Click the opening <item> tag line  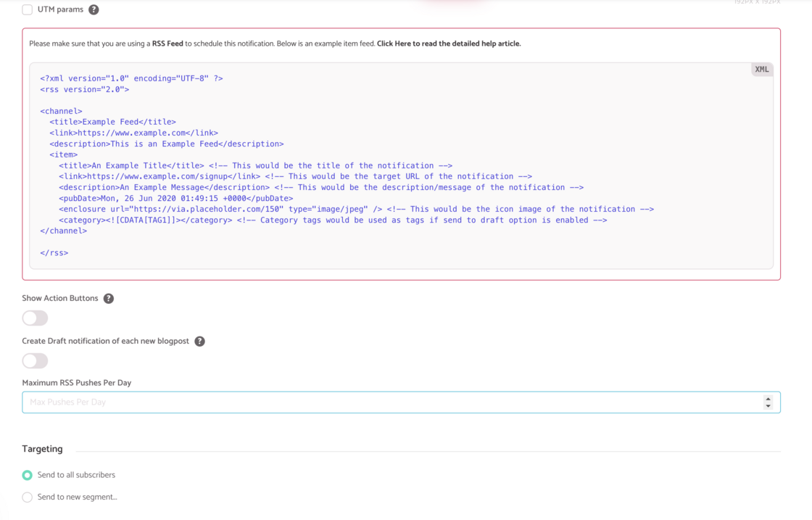click(x=64, y=155)
